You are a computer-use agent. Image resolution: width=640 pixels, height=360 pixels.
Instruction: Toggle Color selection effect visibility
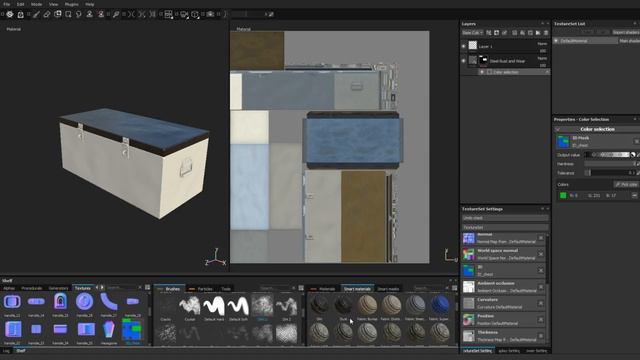[482, 72]
